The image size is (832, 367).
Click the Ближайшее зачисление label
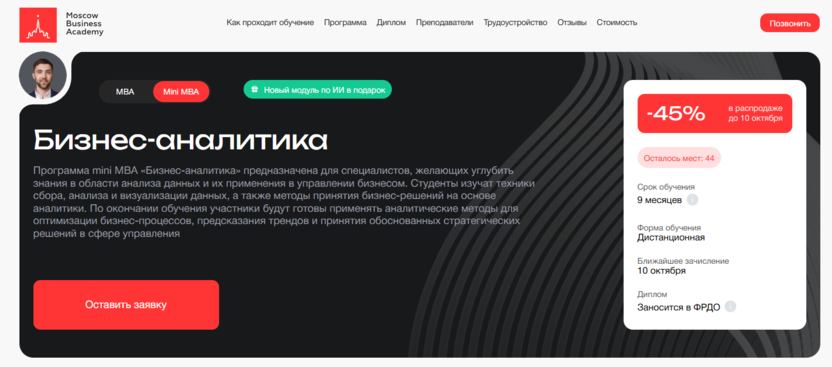pyautogui.click(x=683, y=261)
